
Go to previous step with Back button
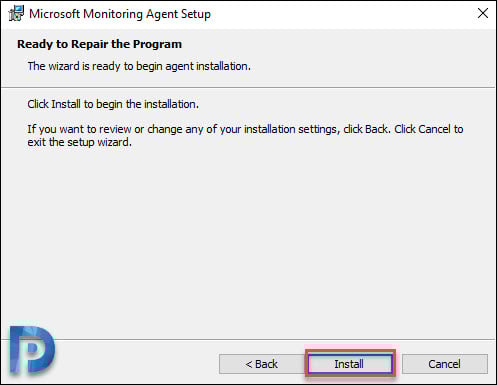click(x=261, y=364)
